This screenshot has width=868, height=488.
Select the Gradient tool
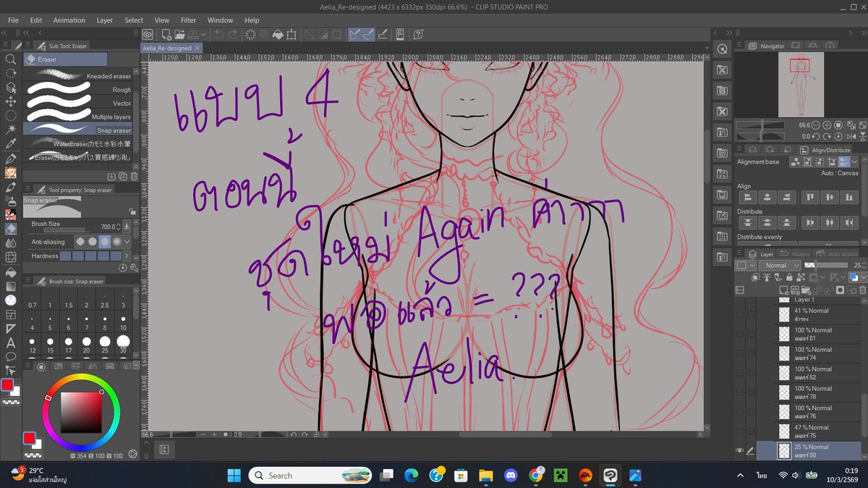pyautogui.click(x=11, y=286)
